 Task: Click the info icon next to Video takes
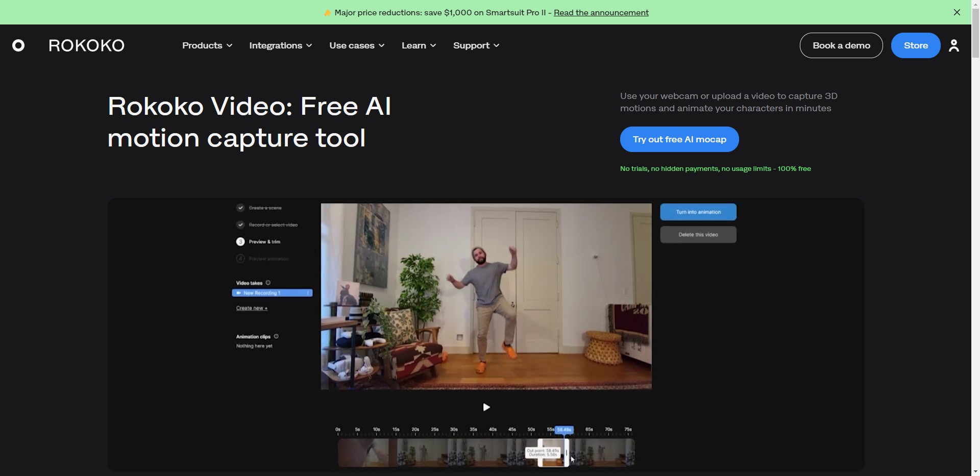268,283
